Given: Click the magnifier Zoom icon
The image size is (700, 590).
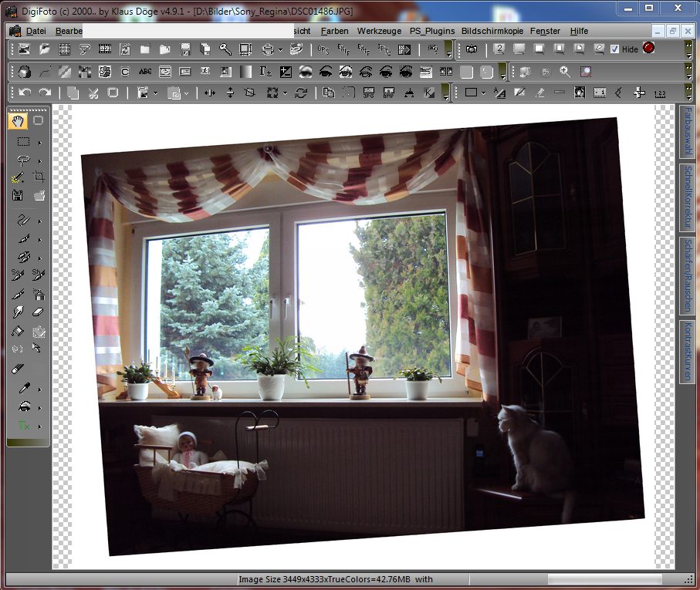Looking at the screenshot, I should (x=566, y=72).
